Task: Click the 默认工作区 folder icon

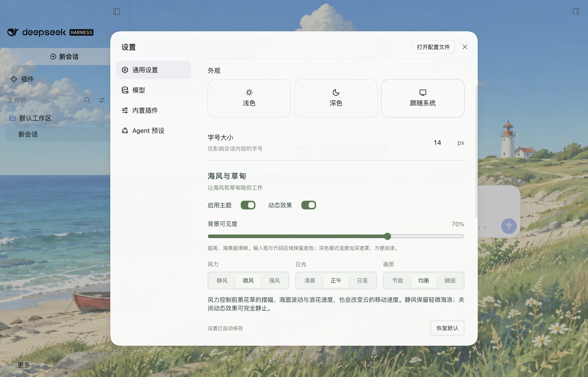Action: [x=12, y=118]
